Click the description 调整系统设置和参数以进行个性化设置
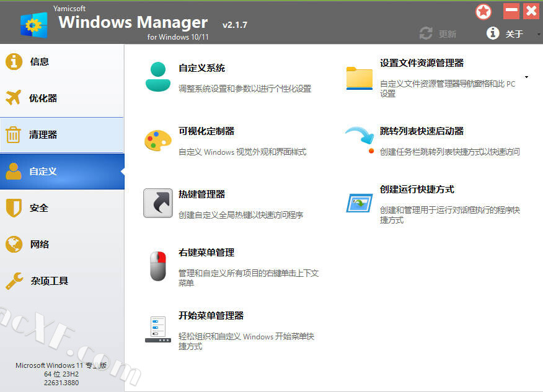Viewport: 543px width, 392px height. [245, 89]
